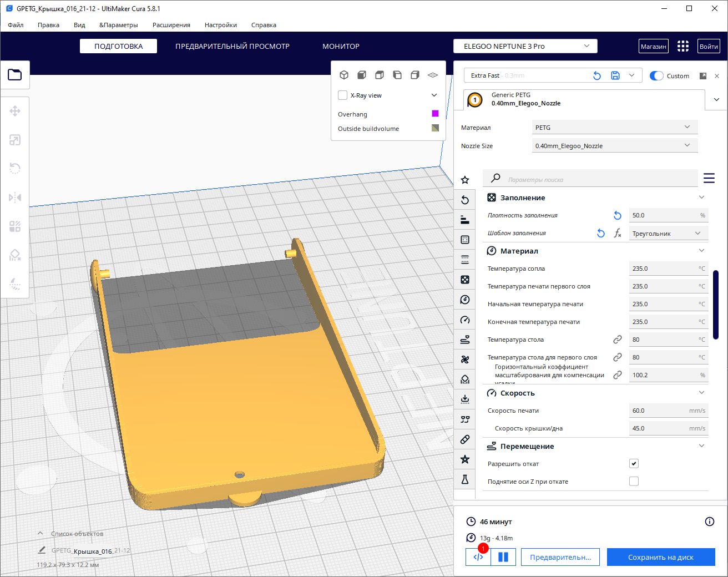Select the Move tool in left toolbar
The height and width of the screenshot is (577, 728).
pos(15,111)
